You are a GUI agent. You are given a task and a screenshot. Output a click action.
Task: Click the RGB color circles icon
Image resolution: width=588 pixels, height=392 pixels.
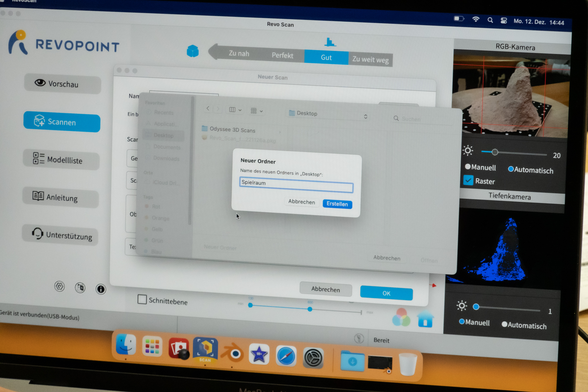401,317
